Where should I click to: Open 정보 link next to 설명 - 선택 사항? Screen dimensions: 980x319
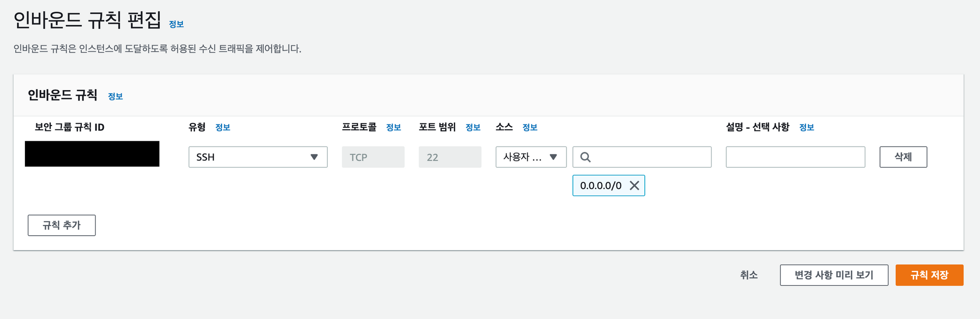(x=807, y=127)
